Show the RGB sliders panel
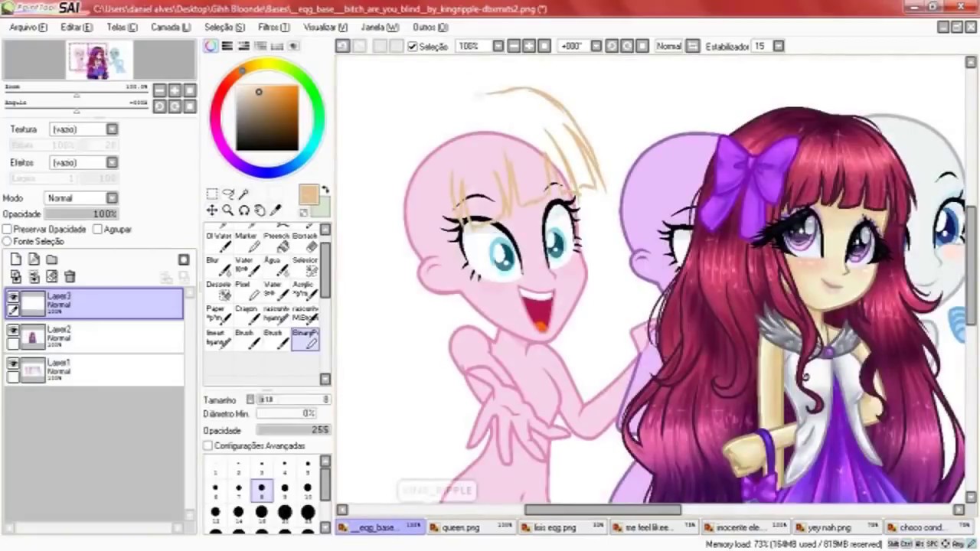The image size is (980, 551). pyautogui.click(x=227, y=46)
